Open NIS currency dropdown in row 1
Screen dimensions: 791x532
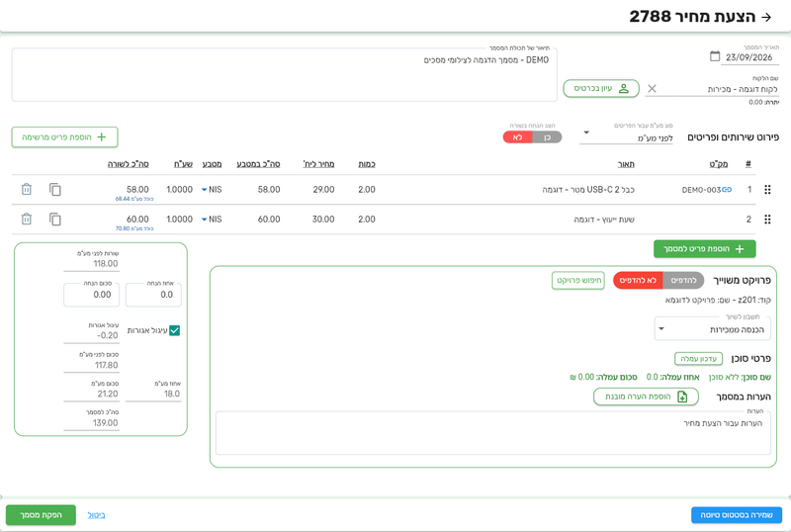[212, 190]
